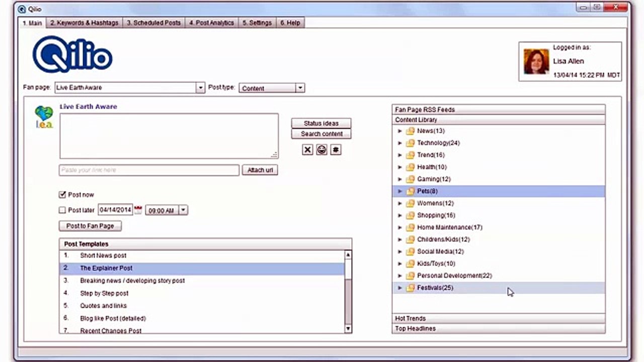The image size is (644, 362).
Task: Enable the Post later checkbox
Action: click(62, 210)
